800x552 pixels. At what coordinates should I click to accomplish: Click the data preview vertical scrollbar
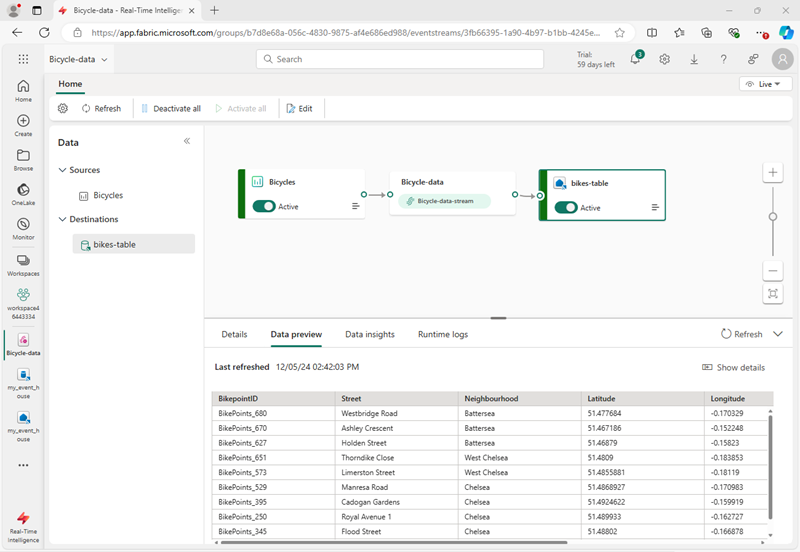pyautogui.click(x=770, y=467)
